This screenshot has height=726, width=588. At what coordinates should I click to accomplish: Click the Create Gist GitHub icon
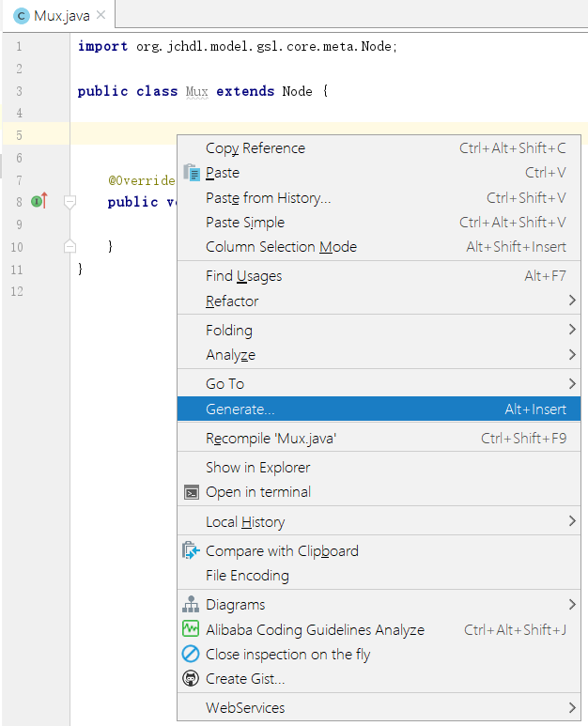point(191,679)
